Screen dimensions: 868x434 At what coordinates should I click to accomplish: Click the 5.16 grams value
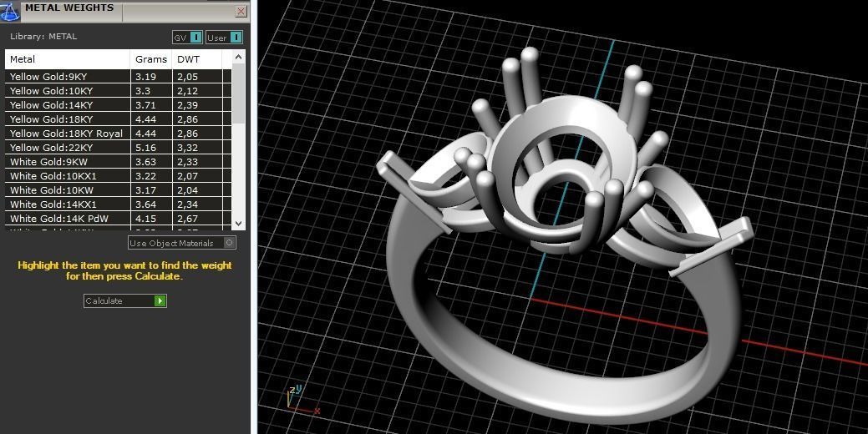(145, 148)
